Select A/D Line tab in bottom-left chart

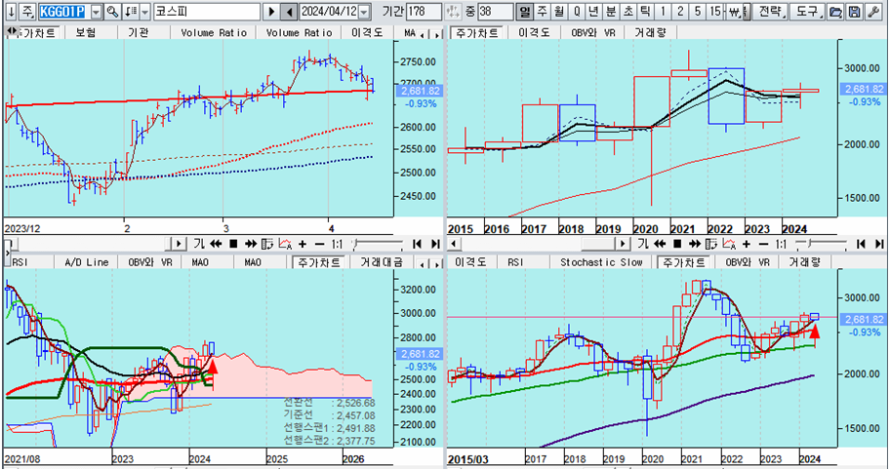(x=86, y=262)
